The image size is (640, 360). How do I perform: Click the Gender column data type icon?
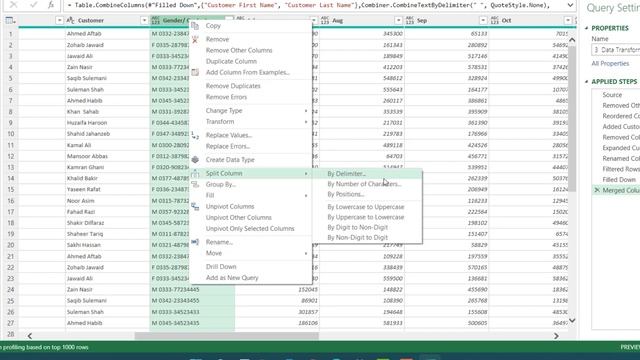tap(156, 20)
